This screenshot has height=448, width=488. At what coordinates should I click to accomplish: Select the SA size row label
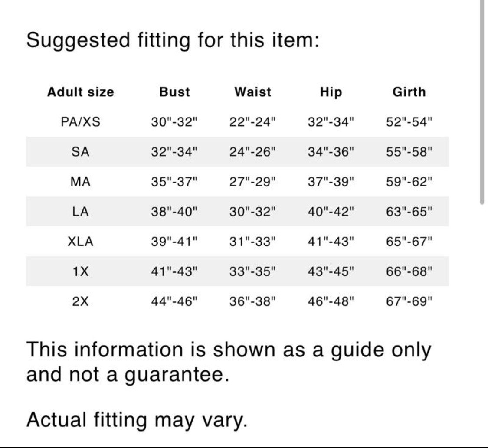[81, 152]
